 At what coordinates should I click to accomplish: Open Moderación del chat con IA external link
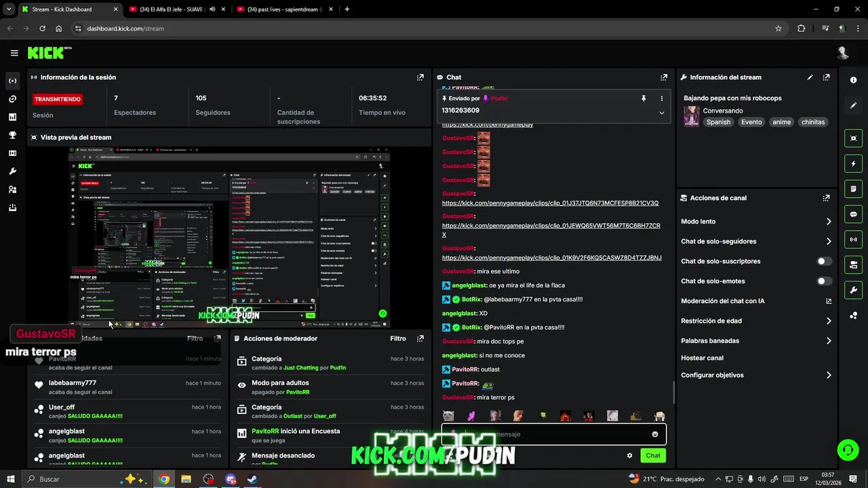[829, 301]
